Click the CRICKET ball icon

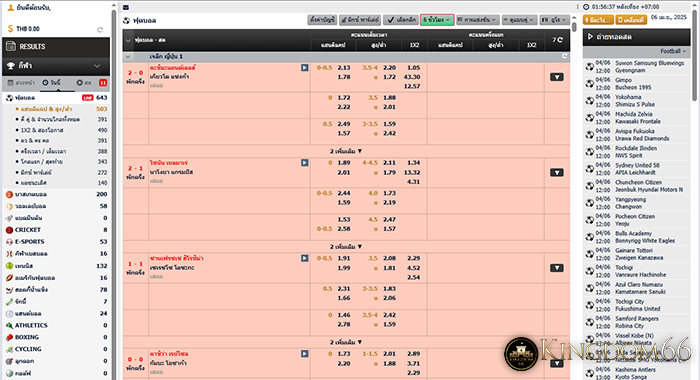pos(9,230)
